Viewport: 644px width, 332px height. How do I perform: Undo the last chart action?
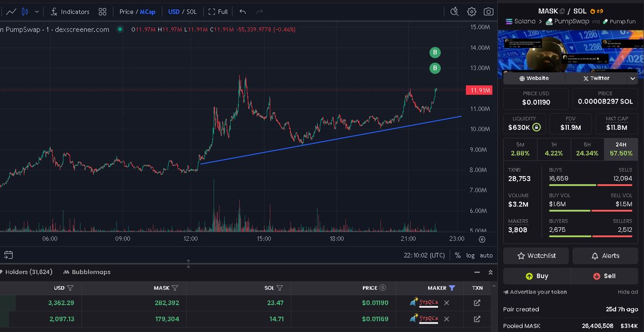(243, 11)
